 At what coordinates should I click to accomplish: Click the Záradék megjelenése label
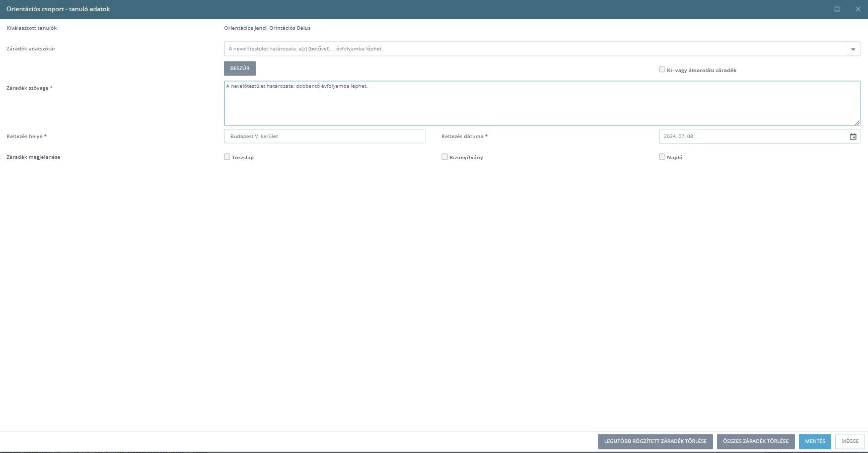pyautogui.click(x=33, y=157)
